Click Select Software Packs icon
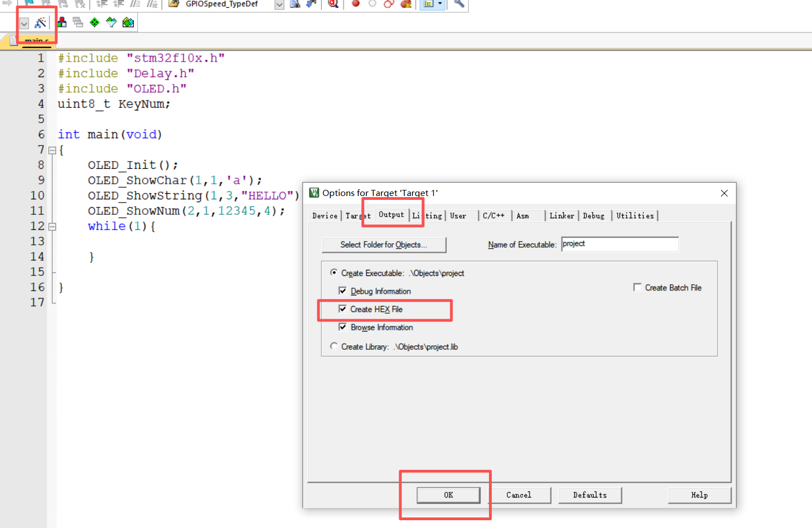The width and height of the screenshot is (812, 528). coord(112,22)
